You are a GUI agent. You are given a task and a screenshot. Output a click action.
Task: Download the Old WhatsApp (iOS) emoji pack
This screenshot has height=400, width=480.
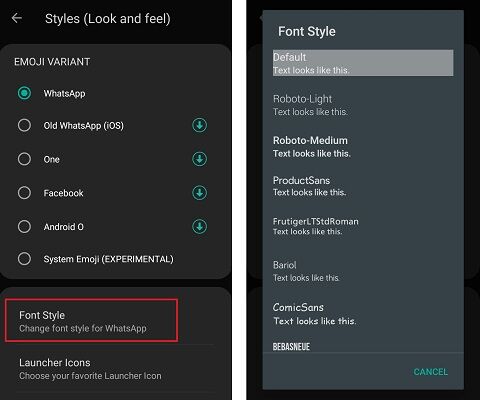click(199, 125)
